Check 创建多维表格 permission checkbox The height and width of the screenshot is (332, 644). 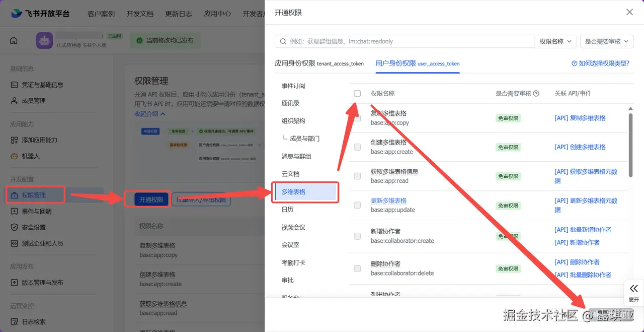357,147
